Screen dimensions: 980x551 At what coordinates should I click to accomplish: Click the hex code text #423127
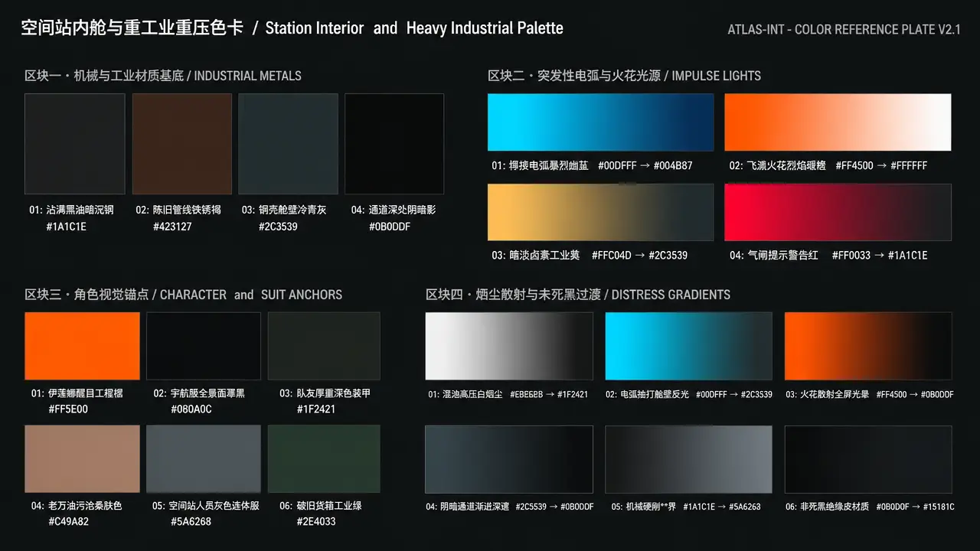(x=172, y=227)
